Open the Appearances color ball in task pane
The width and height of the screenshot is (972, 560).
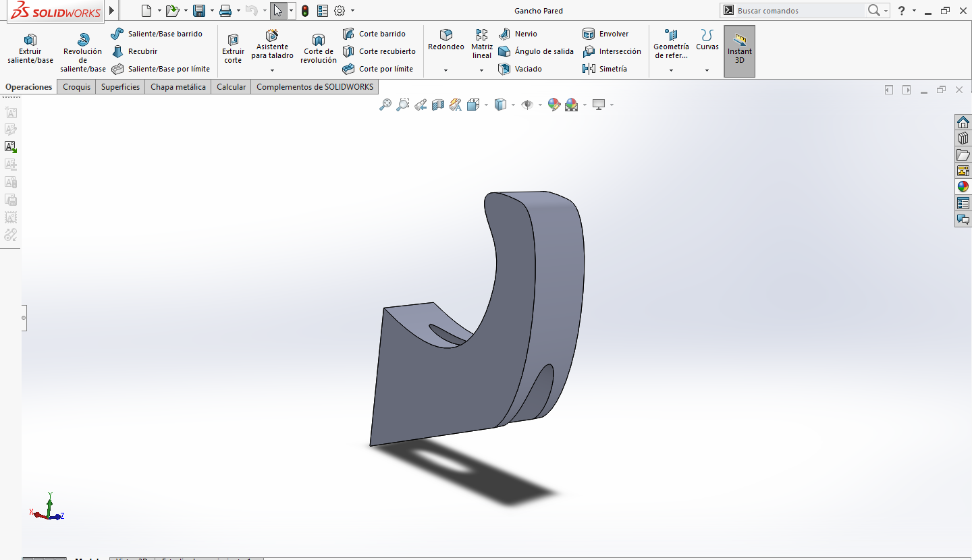click(963, 187)
